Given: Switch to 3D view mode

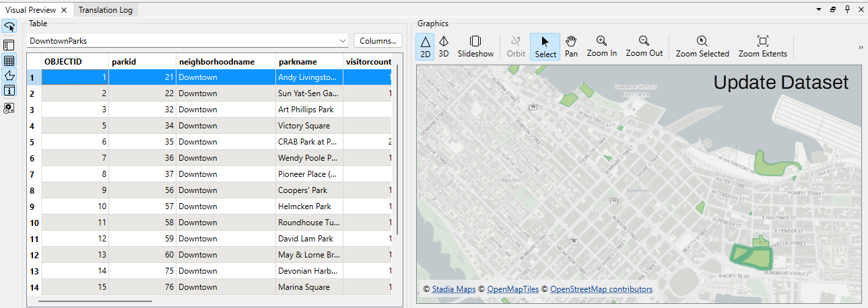Looking at the screenshot, I should pos(444,46).
